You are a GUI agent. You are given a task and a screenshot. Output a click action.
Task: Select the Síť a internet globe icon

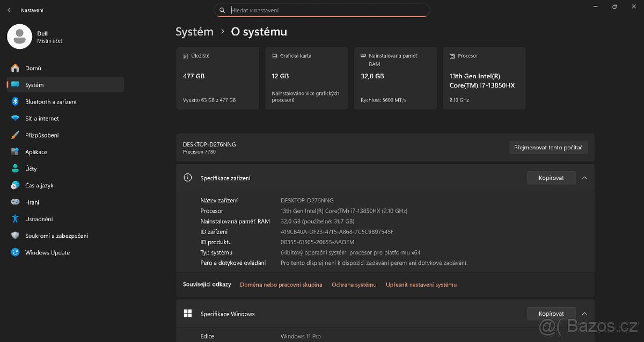pos(15,118)
